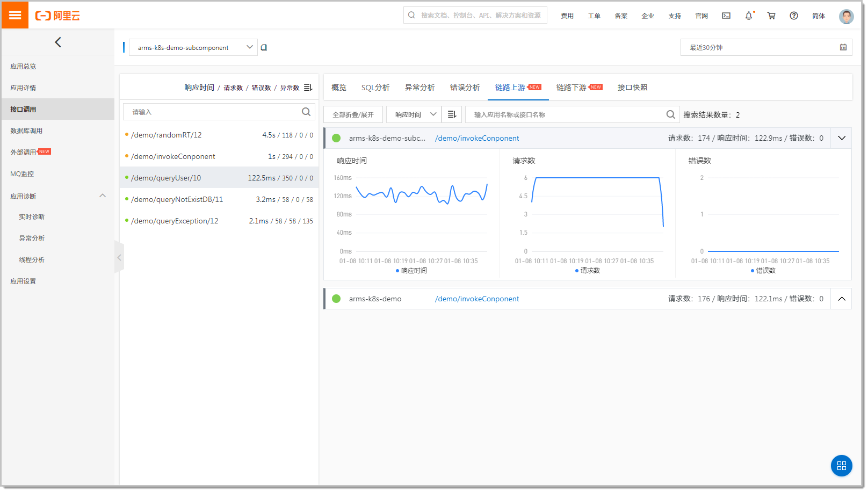Open 支持 in the top navigation
Image resolution: width=868 pixels, height=492 pixels.
point(675,16)
